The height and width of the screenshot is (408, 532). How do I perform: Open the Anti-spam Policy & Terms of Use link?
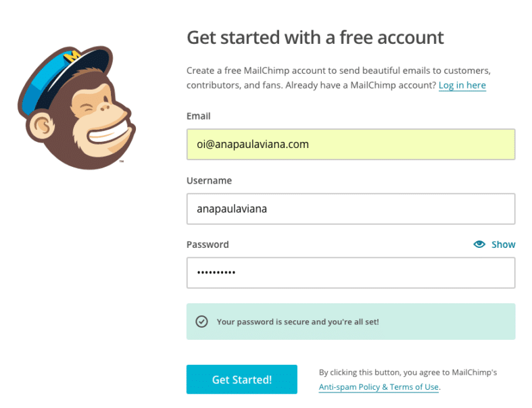379,387
